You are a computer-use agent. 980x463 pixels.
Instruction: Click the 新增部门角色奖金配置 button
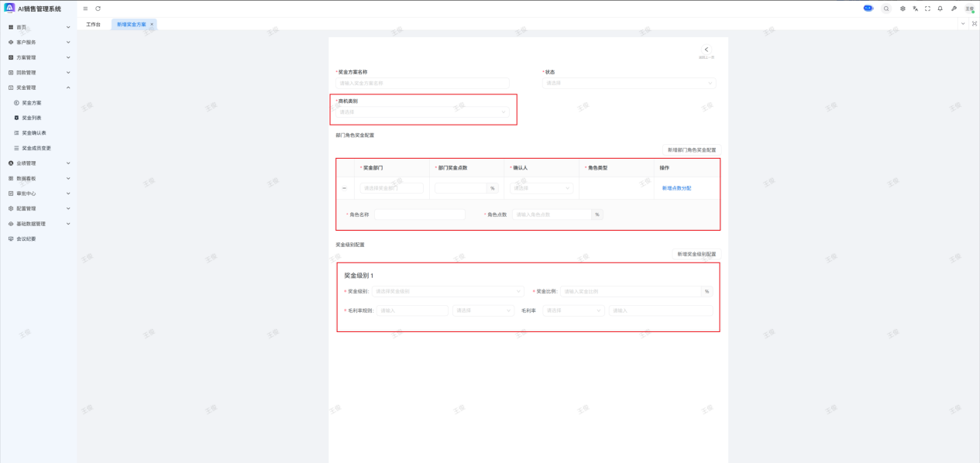tap(692, 149)
